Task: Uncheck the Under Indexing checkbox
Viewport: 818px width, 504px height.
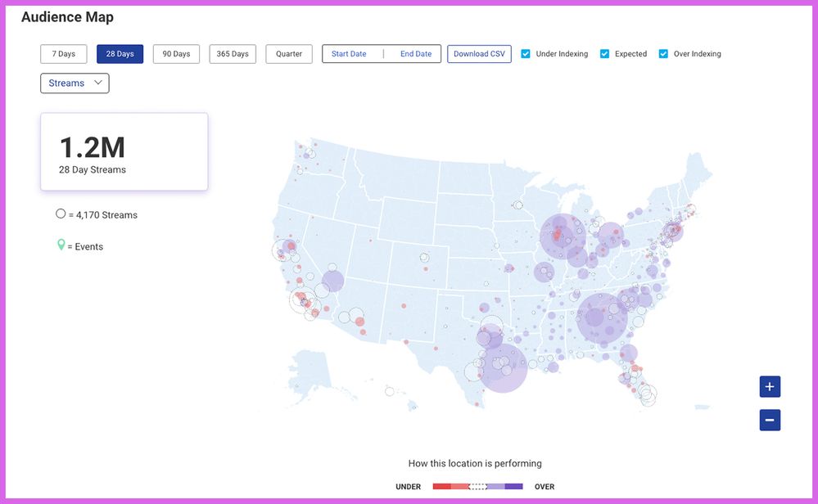Action: (x=526, y=54)
